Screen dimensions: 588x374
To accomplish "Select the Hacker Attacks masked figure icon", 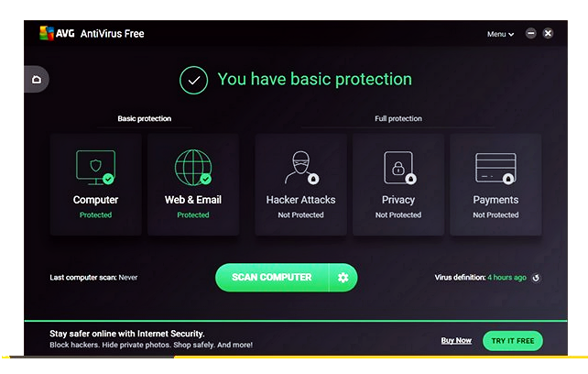I will 301,168.
